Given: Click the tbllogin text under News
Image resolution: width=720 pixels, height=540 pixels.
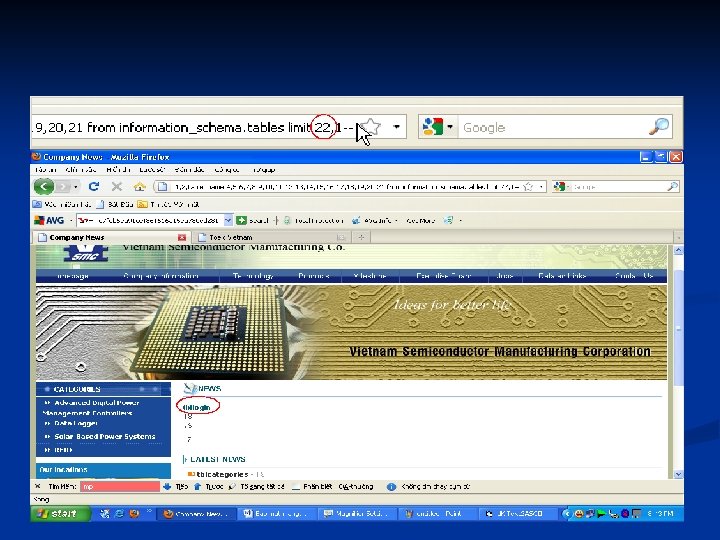Looking at the screenshot, I should [197, 407].
